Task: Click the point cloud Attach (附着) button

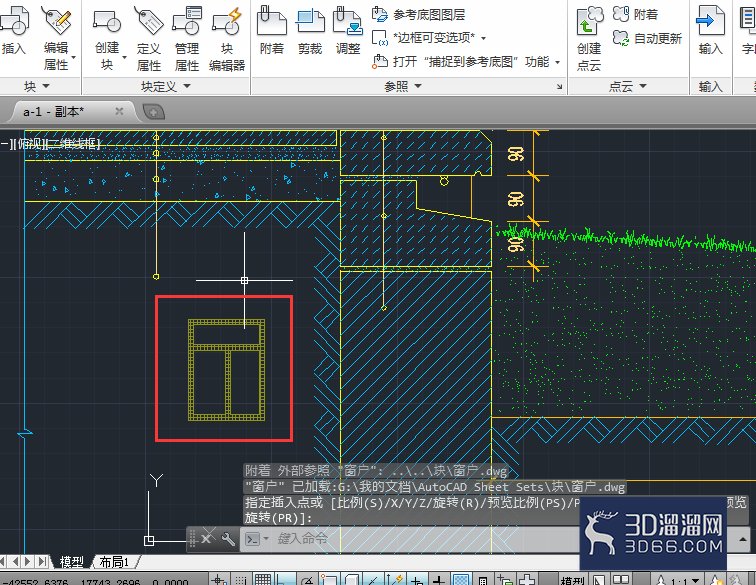Action: (x=635, y=14)
